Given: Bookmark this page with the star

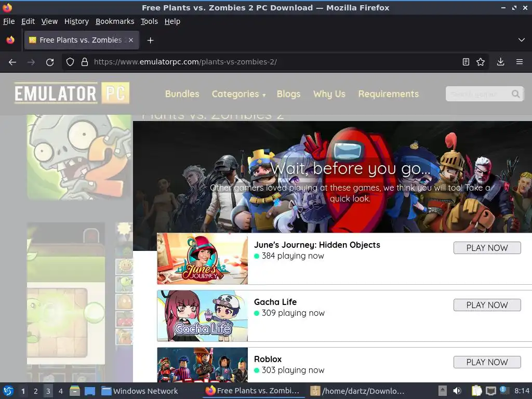Looking at the screenshot, I should pyautogui.click(x=481, y=62).
